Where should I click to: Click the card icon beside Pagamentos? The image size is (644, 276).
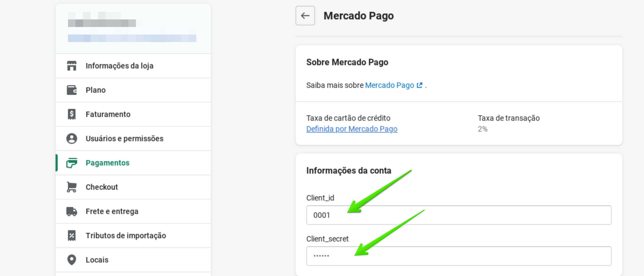click(72, 163)
